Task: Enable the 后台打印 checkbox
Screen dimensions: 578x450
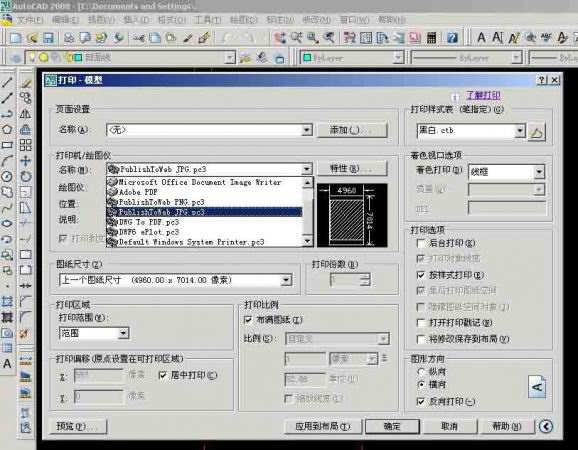Action: [x=421, y=243]
